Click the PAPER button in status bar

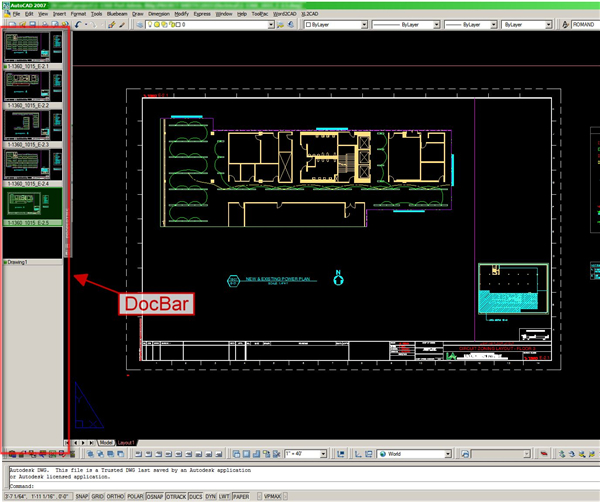[241, 496]
